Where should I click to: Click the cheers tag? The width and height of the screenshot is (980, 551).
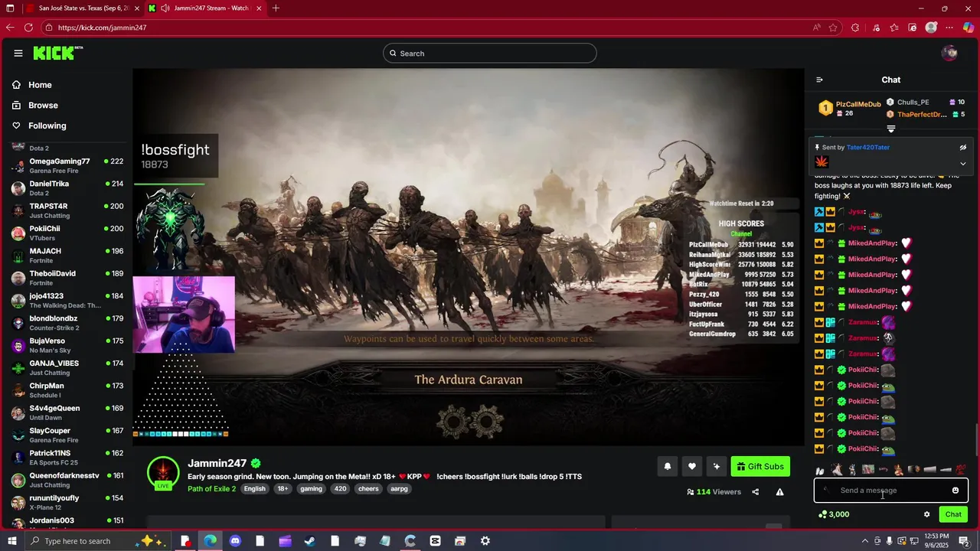pos(368,488)
